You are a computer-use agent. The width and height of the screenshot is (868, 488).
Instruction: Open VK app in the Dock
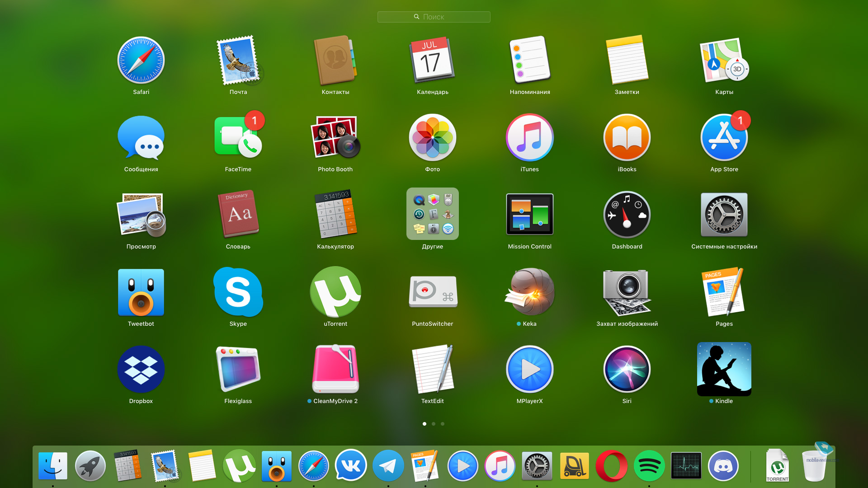(351, 466)
